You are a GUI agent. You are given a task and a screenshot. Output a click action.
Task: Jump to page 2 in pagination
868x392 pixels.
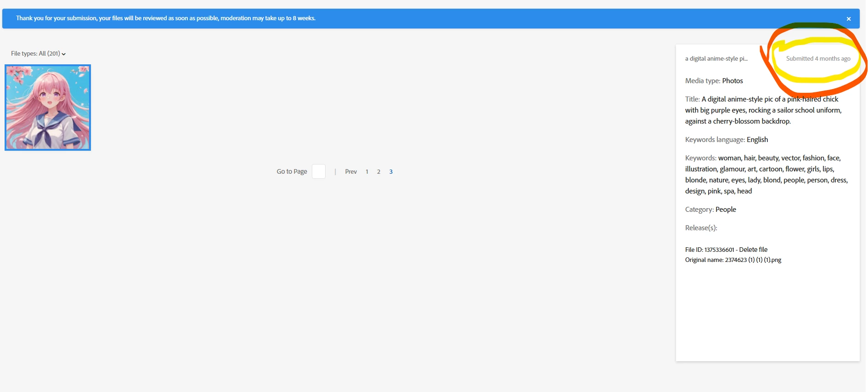[x=379, y=171]
